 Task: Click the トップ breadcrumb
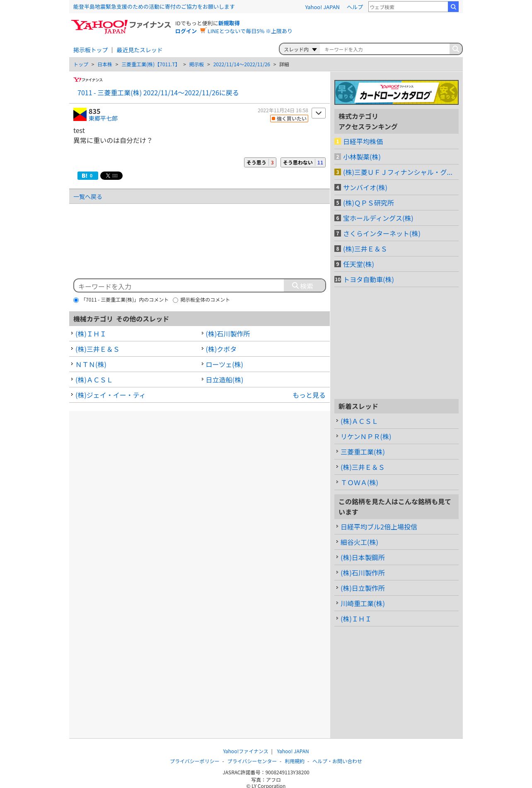click(x=81, y=65)
